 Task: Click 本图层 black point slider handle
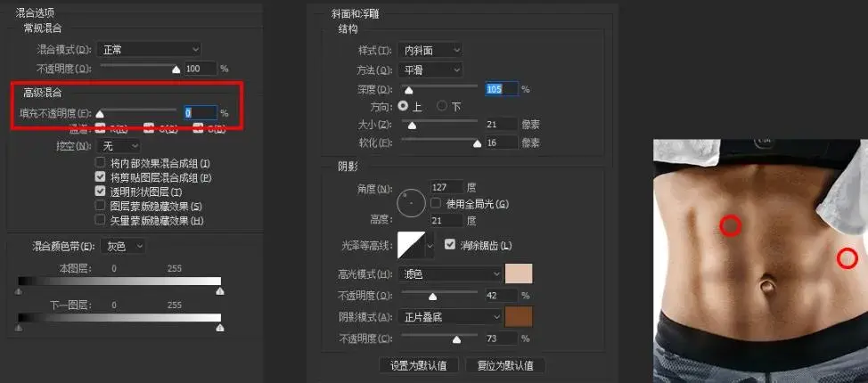point(19,291)
